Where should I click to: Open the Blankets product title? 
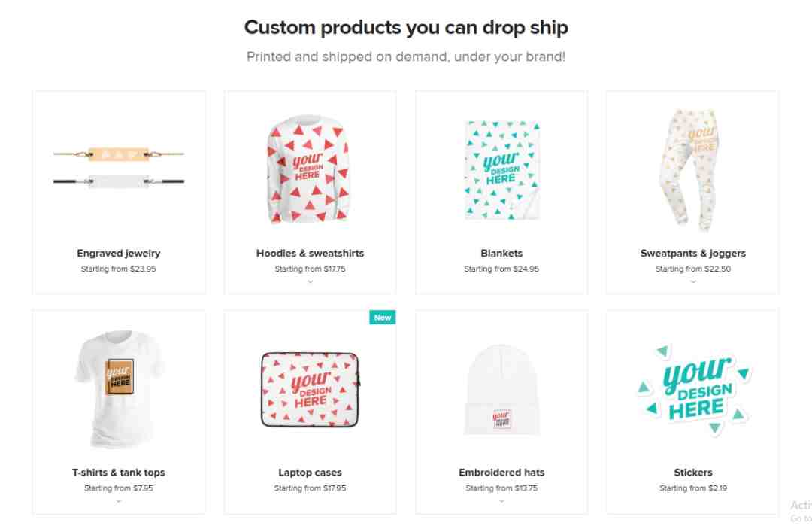tap(501, 254)
